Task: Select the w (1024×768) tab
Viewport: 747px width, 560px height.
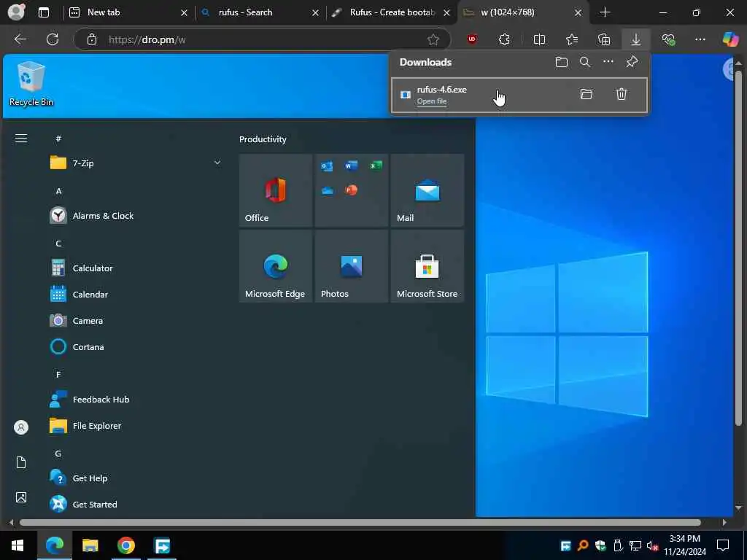Action: tap(523, 12)
